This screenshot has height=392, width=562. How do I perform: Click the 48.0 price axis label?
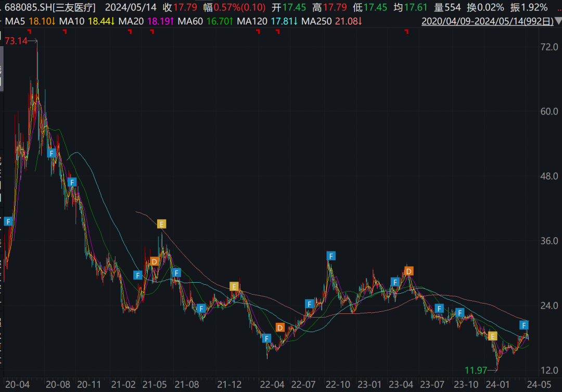coord(549,176)
